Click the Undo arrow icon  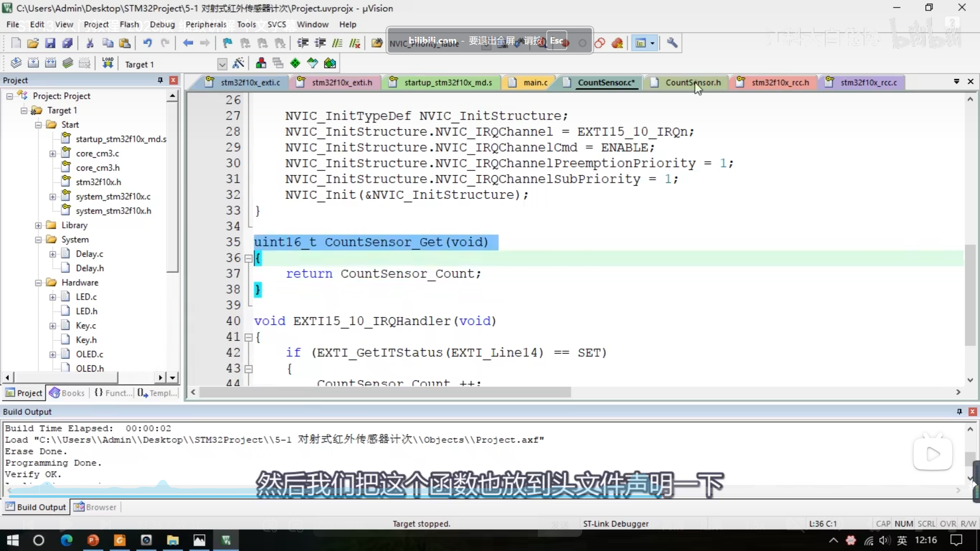click(147, 43)
